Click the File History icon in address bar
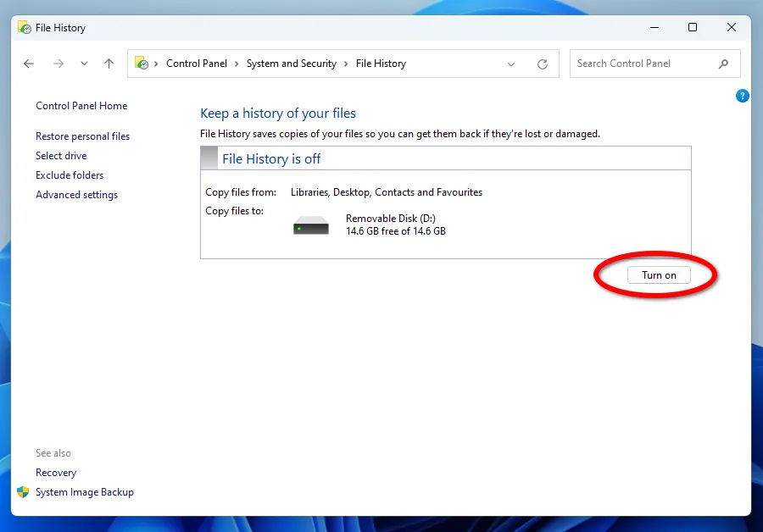 142,64
